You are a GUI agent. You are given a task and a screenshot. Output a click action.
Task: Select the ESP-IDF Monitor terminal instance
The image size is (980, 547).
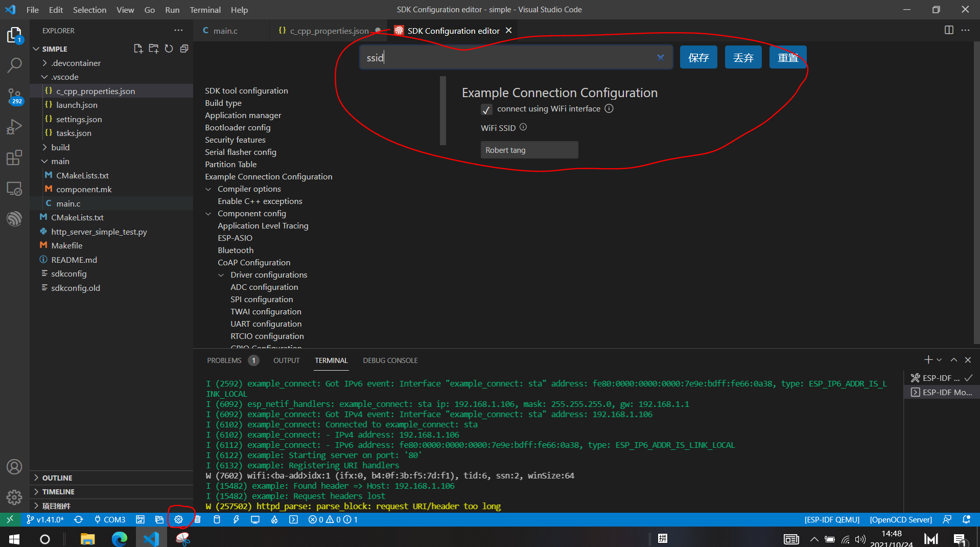pyautogui.click(x=942, y=392)
